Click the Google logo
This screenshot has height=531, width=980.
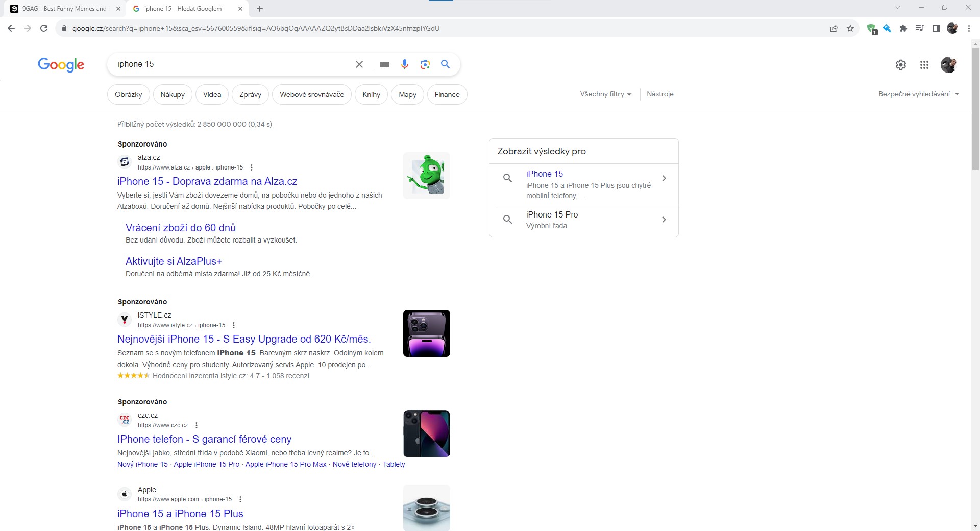tap(61, 65)
